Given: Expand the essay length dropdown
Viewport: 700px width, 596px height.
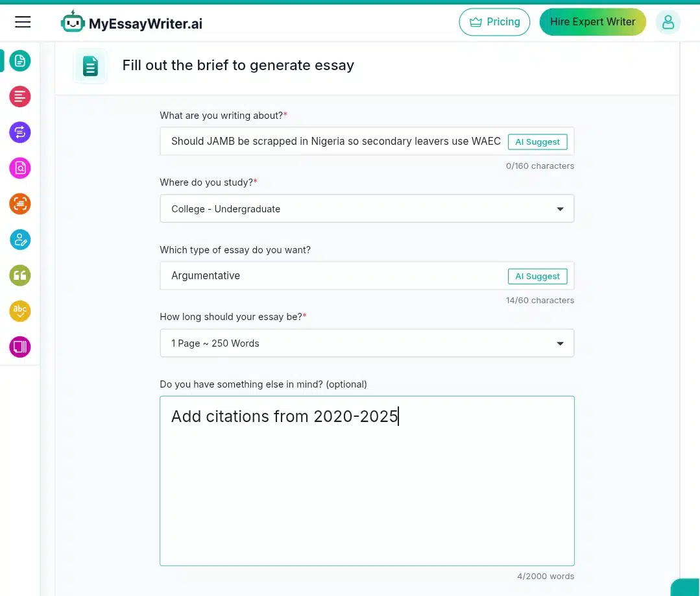Looking at the screenshot, I should pyautogui.click(x=367, y=343).
